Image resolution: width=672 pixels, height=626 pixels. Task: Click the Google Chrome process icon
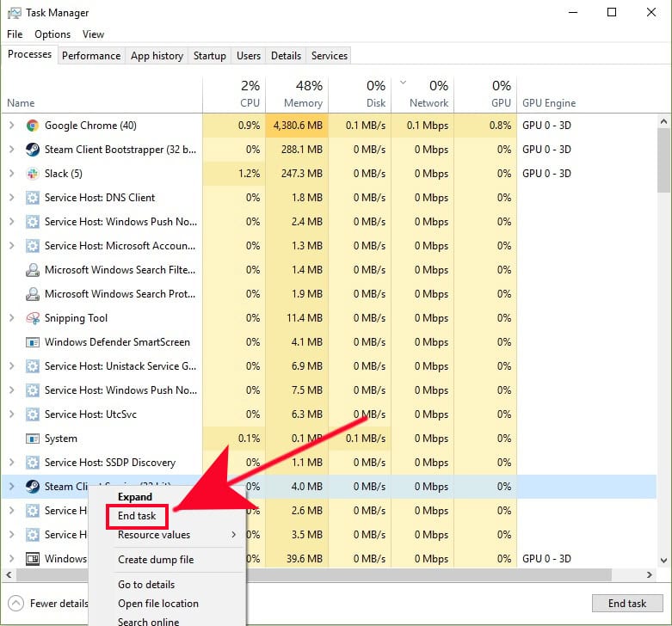(32, 126)
